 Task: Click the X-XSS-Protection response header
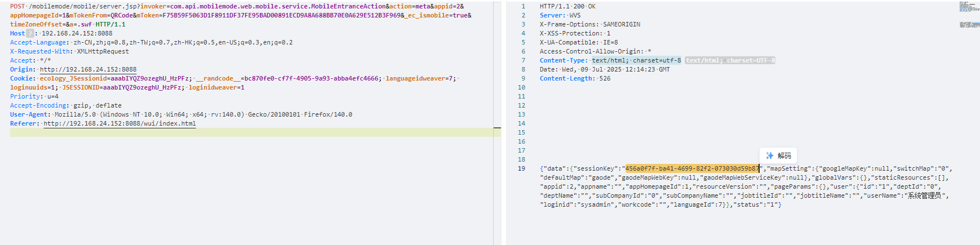pos(575,33)
